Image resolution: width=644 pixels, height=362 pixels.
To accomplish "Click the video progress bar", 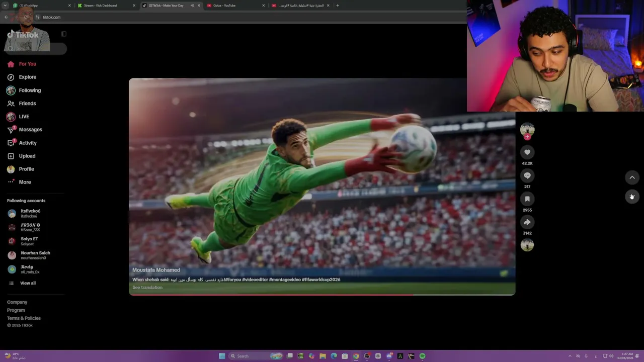I will click(322, 295).
